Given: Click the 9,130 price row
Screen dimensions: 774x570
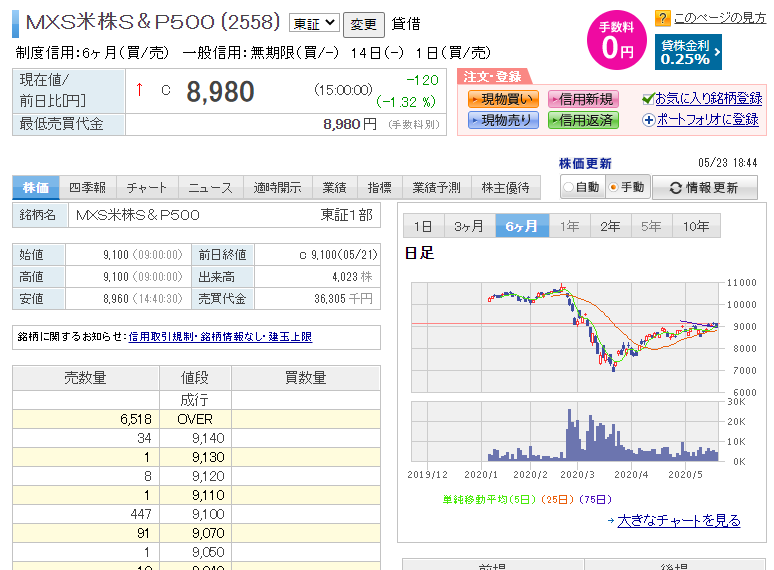Looking at the screenshot, I should tap(196, 457).
